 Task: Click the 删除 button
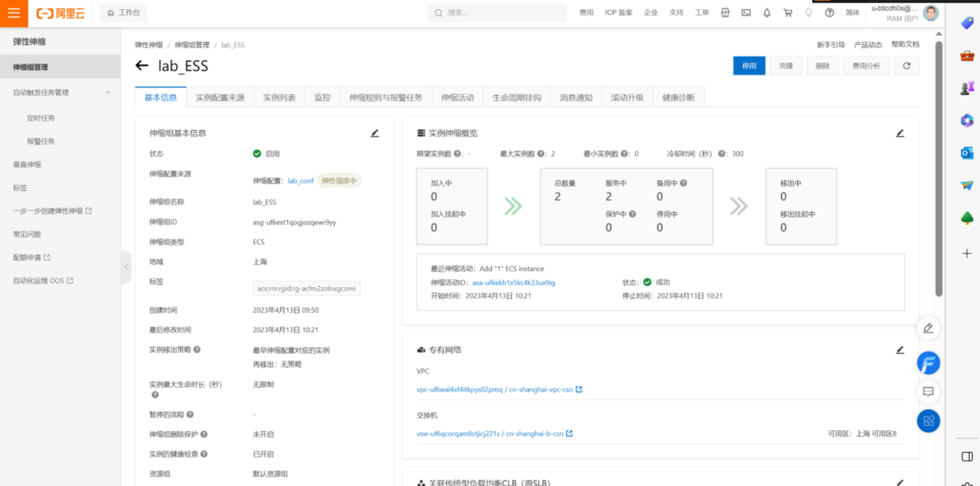(x=822, y=66)
